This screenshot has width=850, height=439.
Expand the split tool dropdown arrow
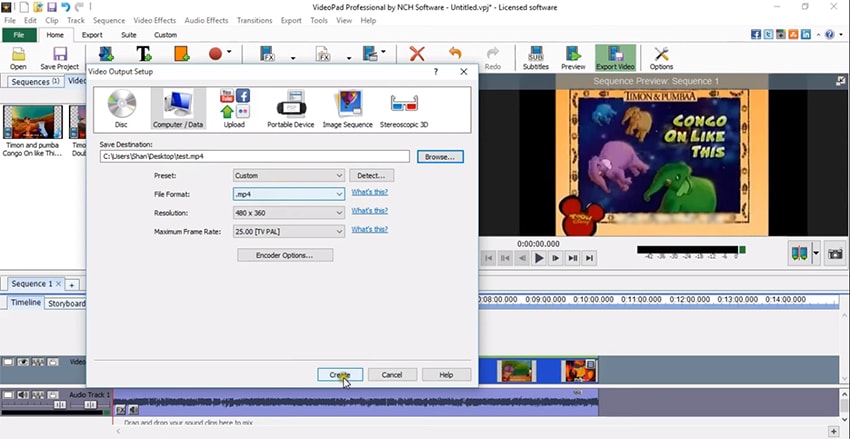(x=816, y=254)
